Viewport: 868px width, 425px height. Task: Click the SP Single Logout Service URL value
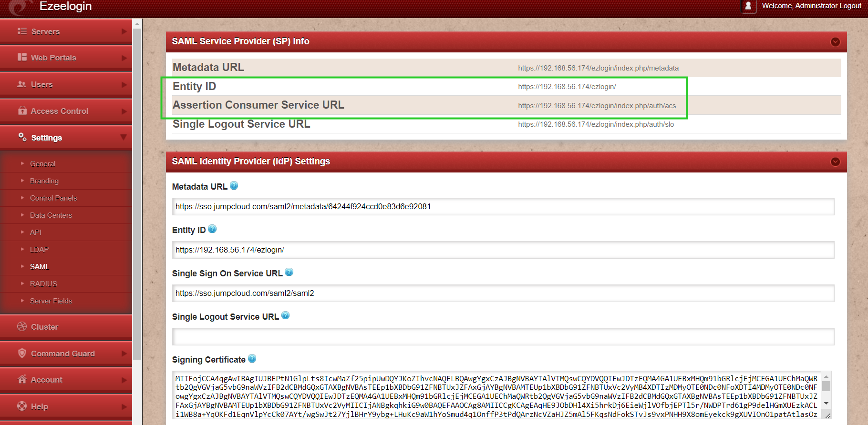coord(596,124)
